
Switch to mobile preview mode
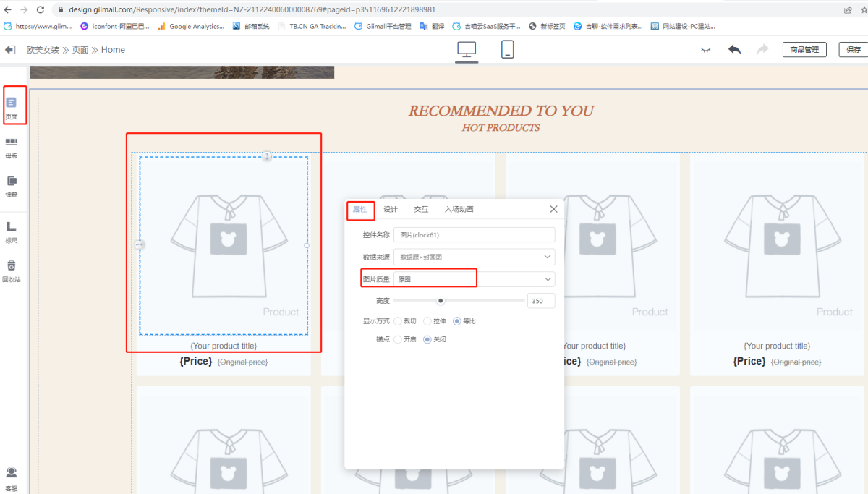pos(508,50)
